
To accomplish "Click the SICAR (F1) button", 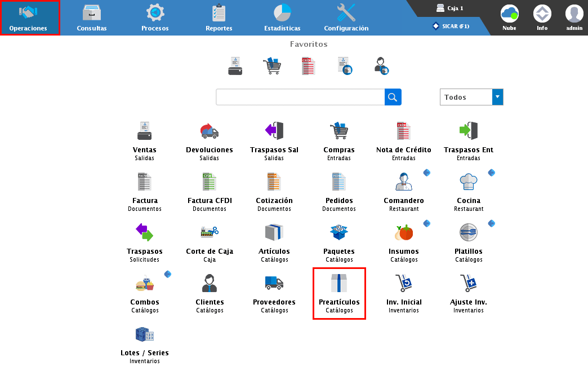I will [451, 26].
